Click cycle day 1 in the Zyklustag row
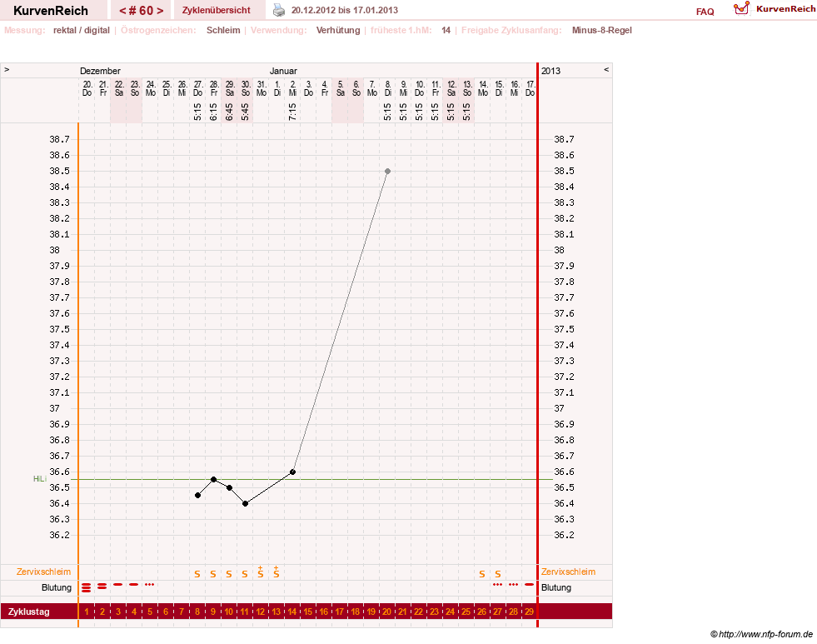 point(87,612)
